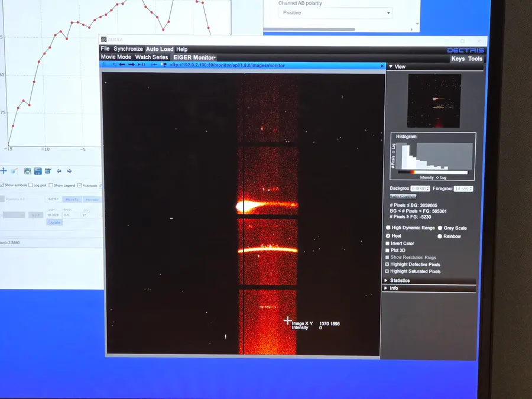
Task: Select the pan/move tool in plot window
Action: tap(4, 171)
